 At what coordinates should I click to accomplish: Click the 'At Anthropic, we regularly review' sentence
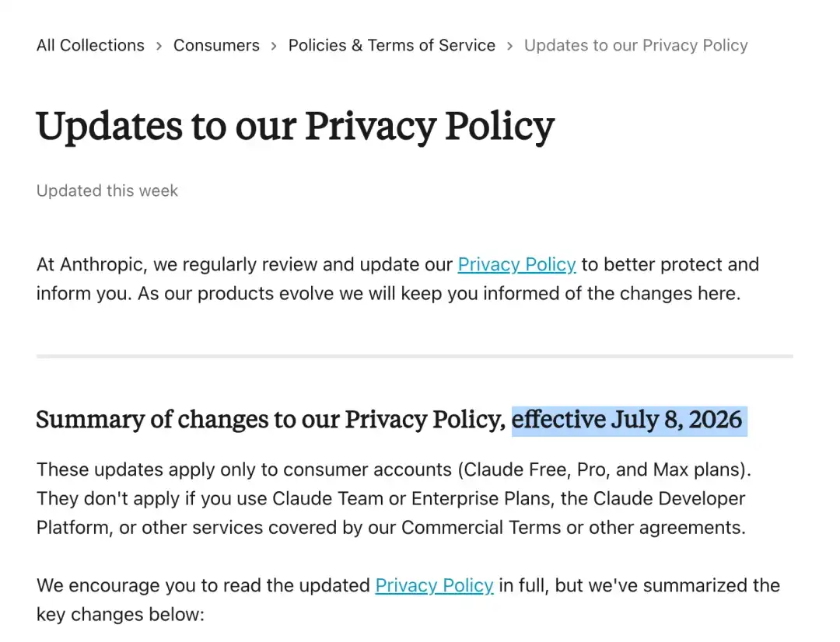(397, 279)
